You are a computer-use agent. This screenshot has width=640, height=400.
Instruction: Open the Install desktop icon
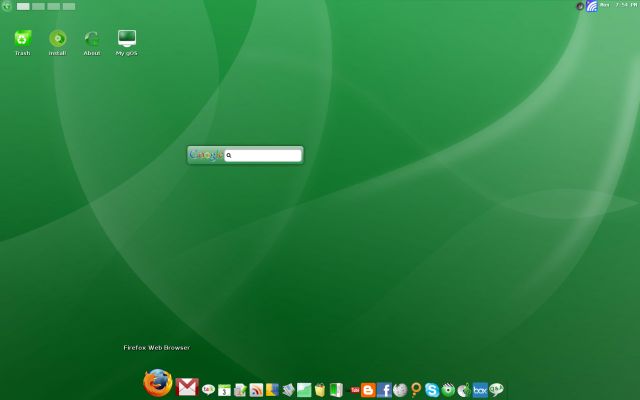58,43
